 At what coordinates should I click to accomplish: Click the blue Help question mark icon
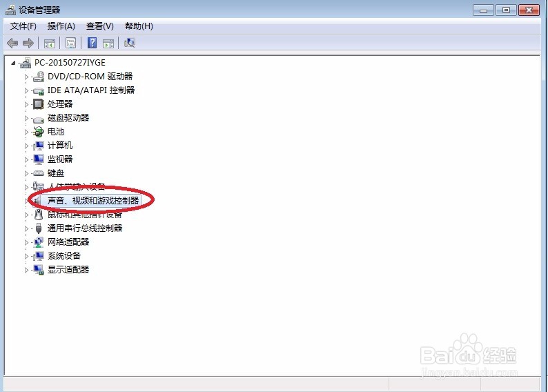(92, 43)
